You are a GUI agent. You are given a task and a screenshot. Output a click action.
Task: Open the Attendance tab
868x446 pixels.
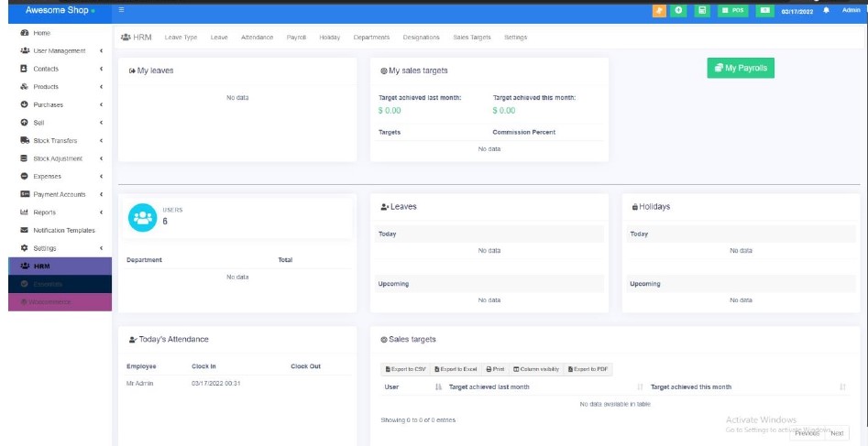pos(257,37)
